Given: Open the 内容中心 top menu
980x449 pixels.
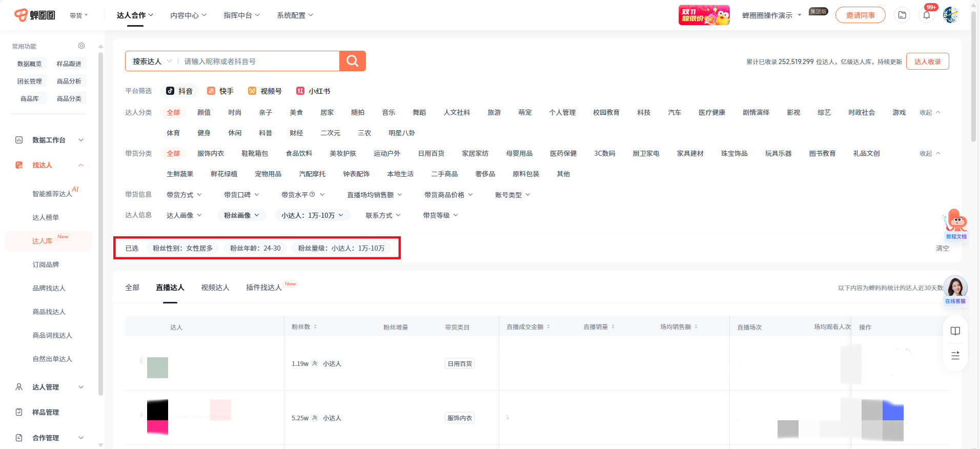Looking at the screenshot, I should (188, 15).
